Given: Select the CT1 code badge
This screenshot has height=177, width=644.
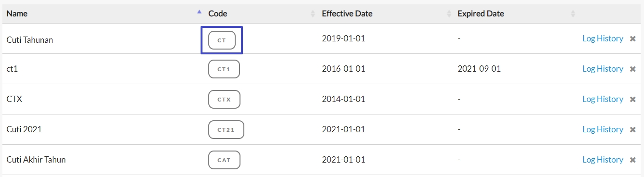Looking at the screenshot, I should [x=224, y=69].
